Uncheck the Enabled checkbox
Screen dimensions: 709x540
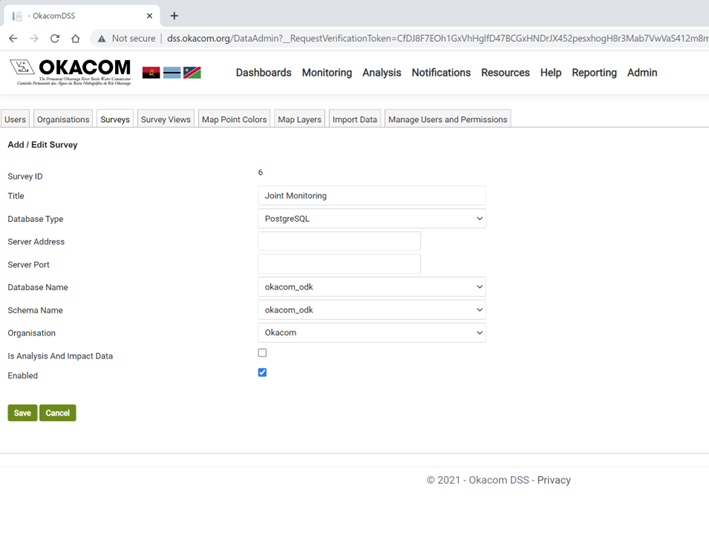pyautogui.click(x=262, y=373)
